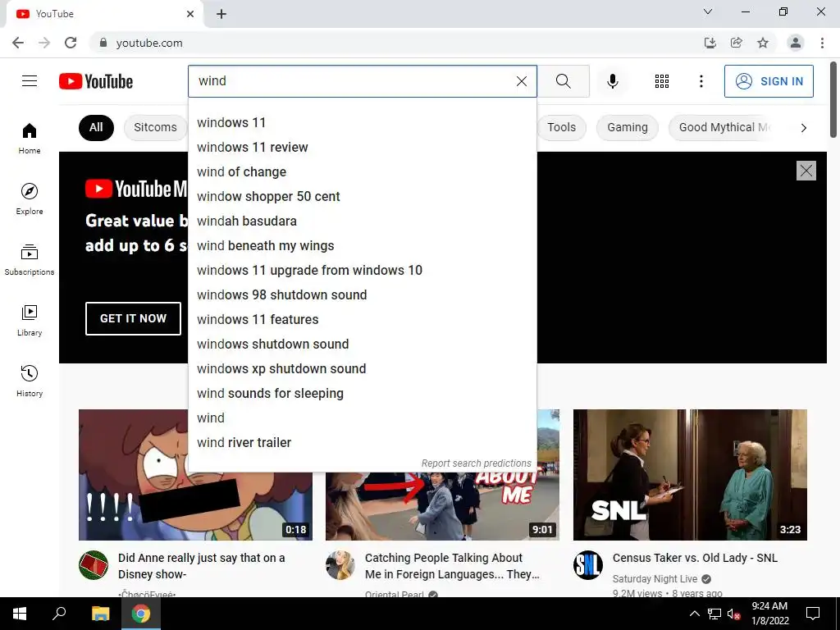Screen dimensions: 840x630
Task: Open the YouTube apps grid
Action: coord(662,81)
